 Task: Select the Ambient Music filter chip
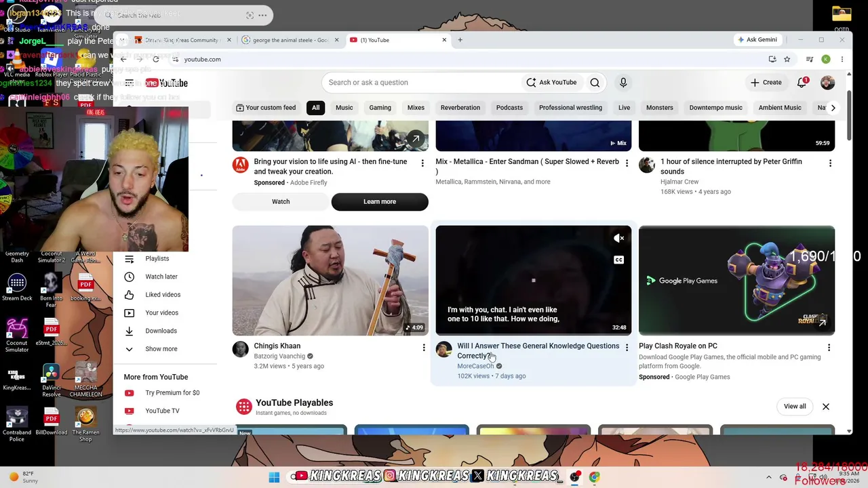[x=780, y=108]
